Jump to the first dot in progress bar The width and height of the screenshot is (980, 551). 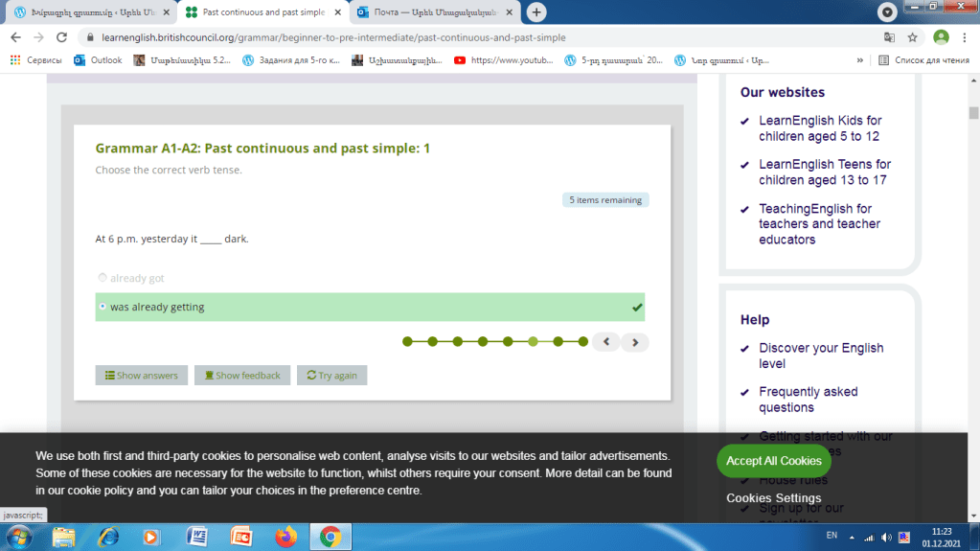click(x=407, y=341)
